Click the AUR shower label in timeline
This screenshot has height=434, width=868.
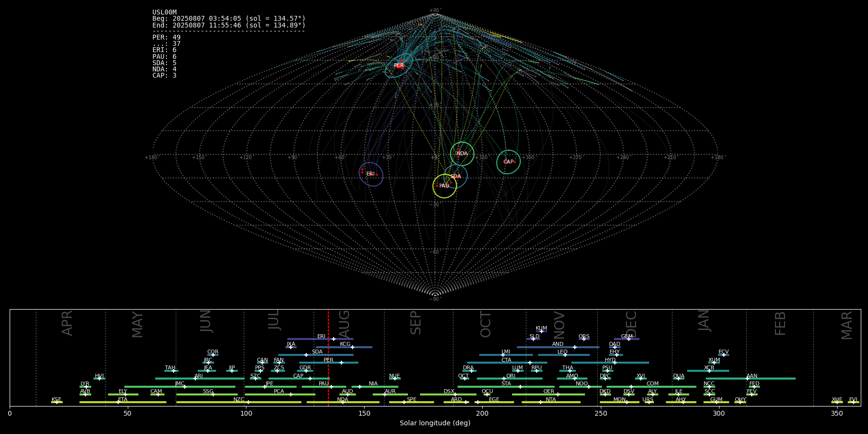tap(390, 392)
